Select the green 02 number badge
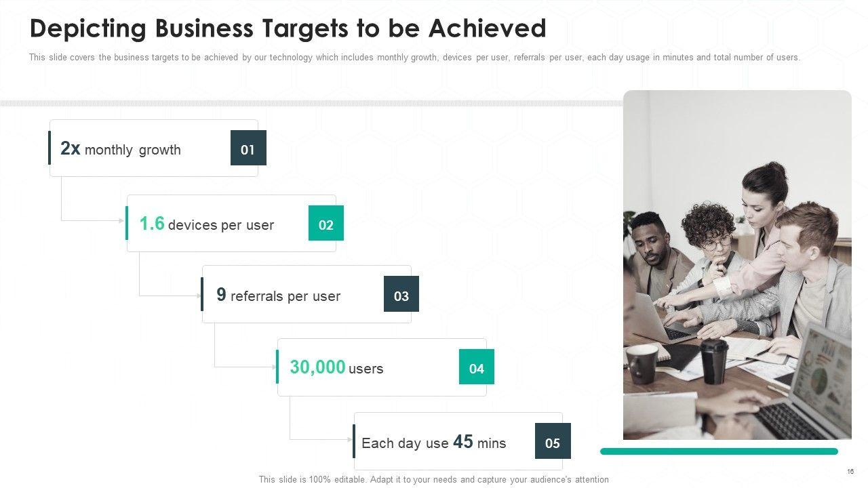868x488 pixels. coord(326,224)
